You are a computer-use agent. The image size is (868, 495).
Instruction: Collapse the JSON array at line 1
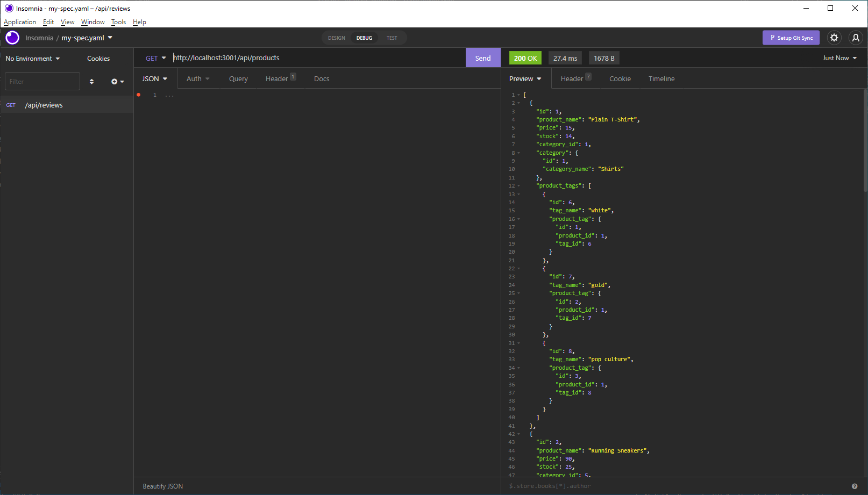click(x=519, y=95)
